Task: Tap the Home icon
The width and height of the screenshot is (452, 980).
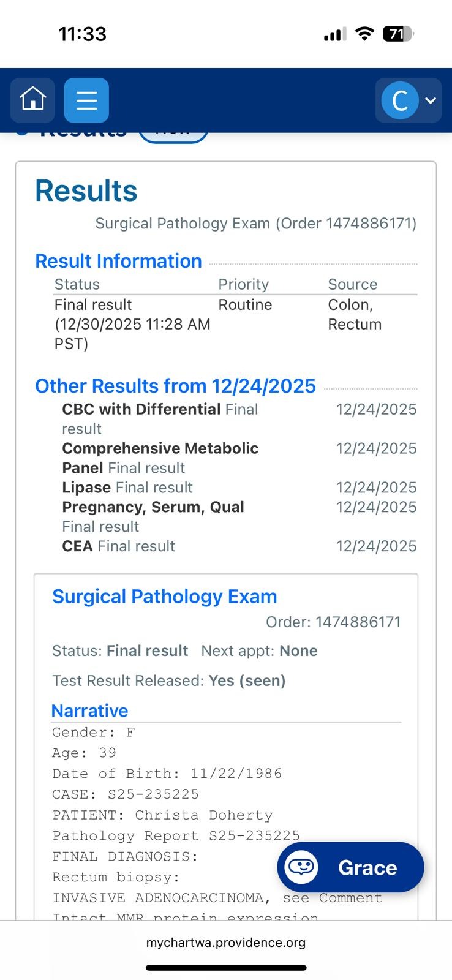Action: coord(32,100)
